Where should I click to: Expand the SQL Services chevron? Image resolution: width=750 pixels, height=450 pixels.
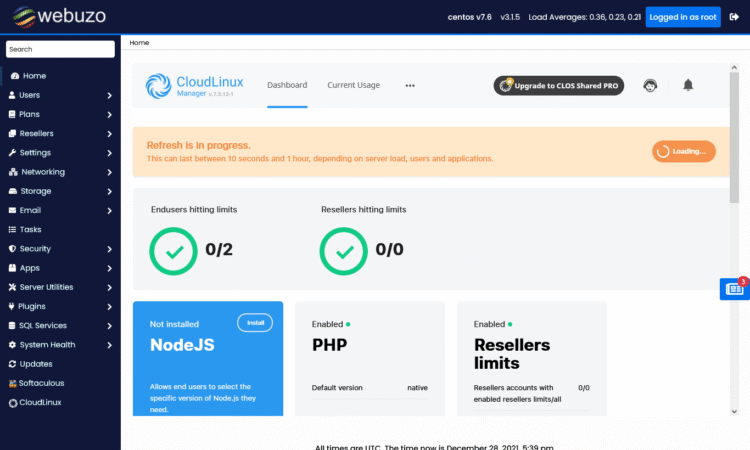(110, 326)
